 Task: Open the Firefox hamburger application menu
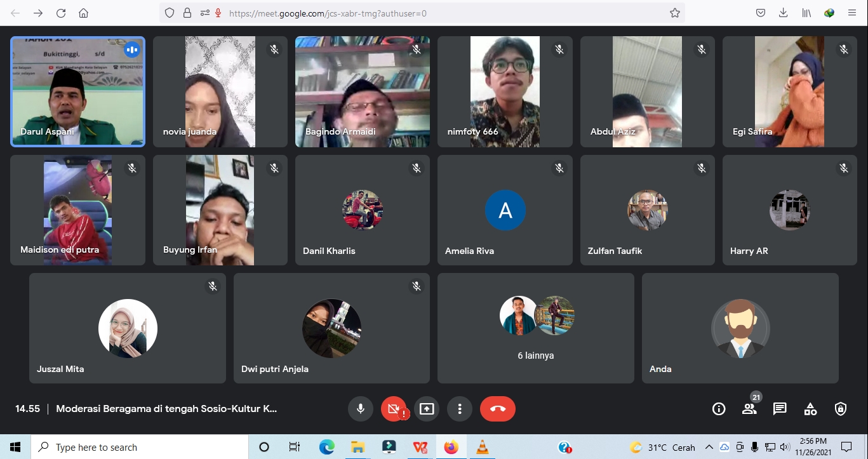coord(852,13)
